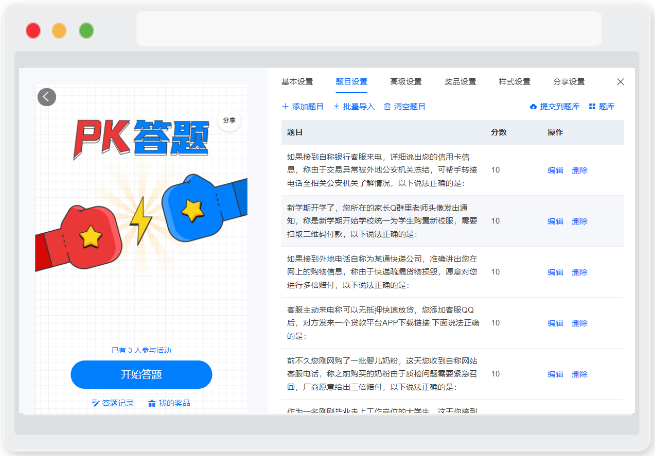
Task: Click score 10 of 婴儿奶粉 row
Action: coord(495,374)
